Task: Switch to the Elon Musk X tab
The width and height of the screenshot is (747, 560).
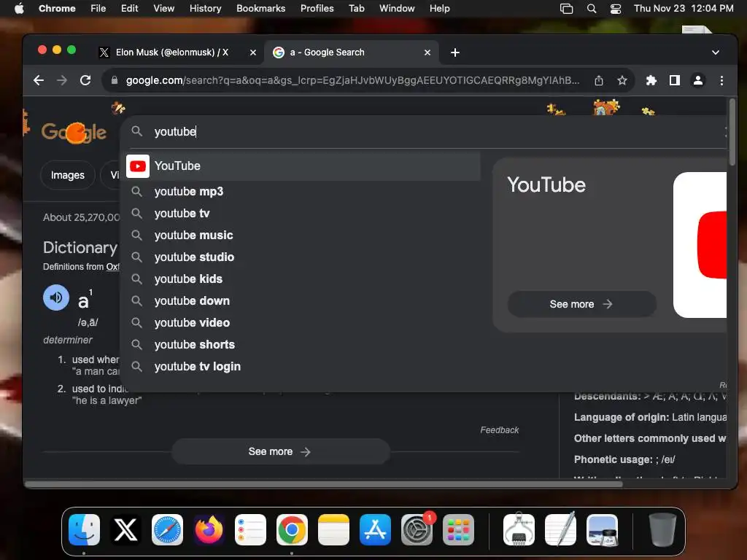Action: [x=178, y=52]
